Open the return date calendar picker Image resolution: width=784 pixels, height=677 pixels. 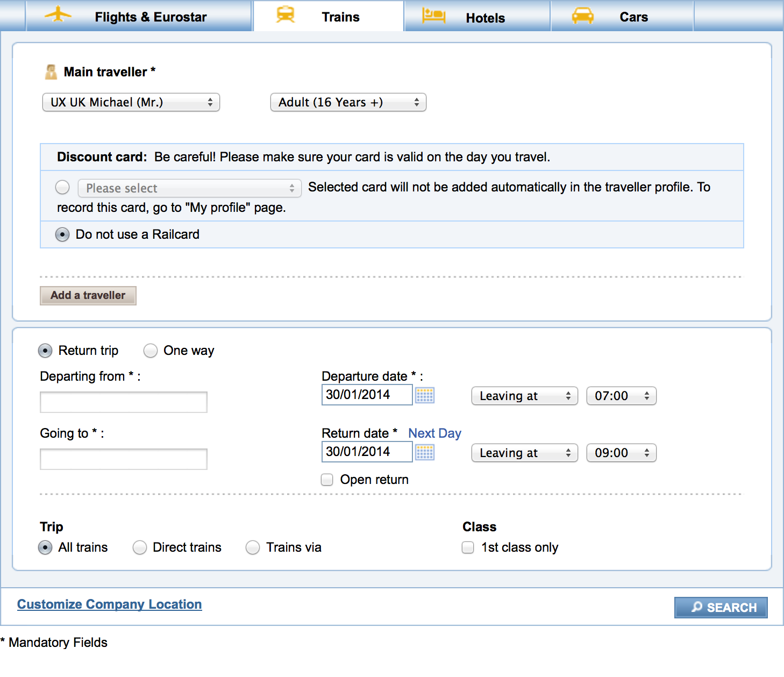click(425, 452)
